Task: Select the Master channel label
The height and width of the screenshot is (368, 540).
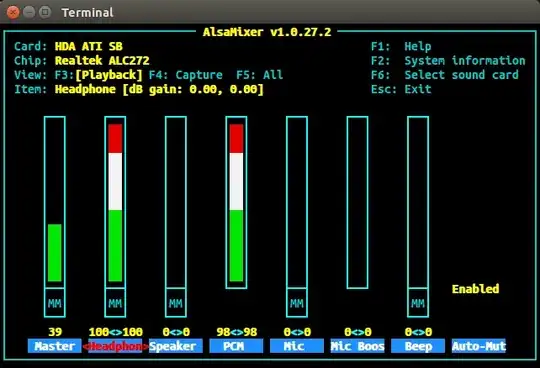Action: (55, 346)
